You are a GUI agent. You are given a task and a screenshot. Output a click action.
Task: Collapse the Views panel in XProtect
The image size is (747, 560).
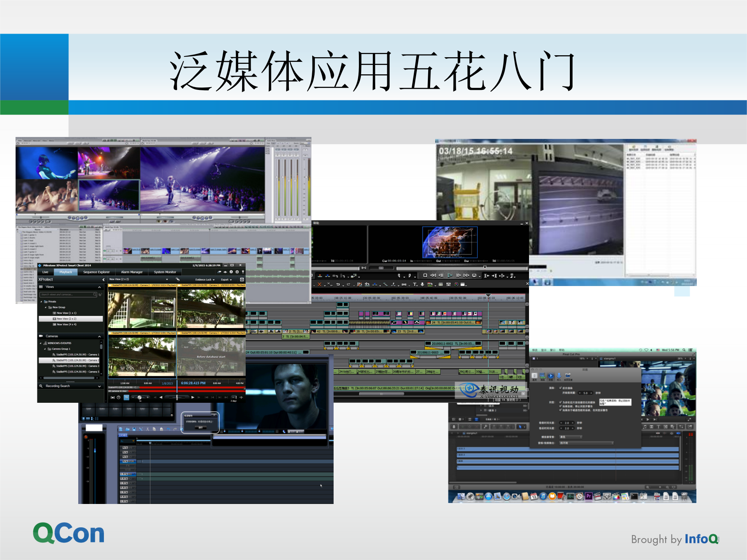pos(100,287)
